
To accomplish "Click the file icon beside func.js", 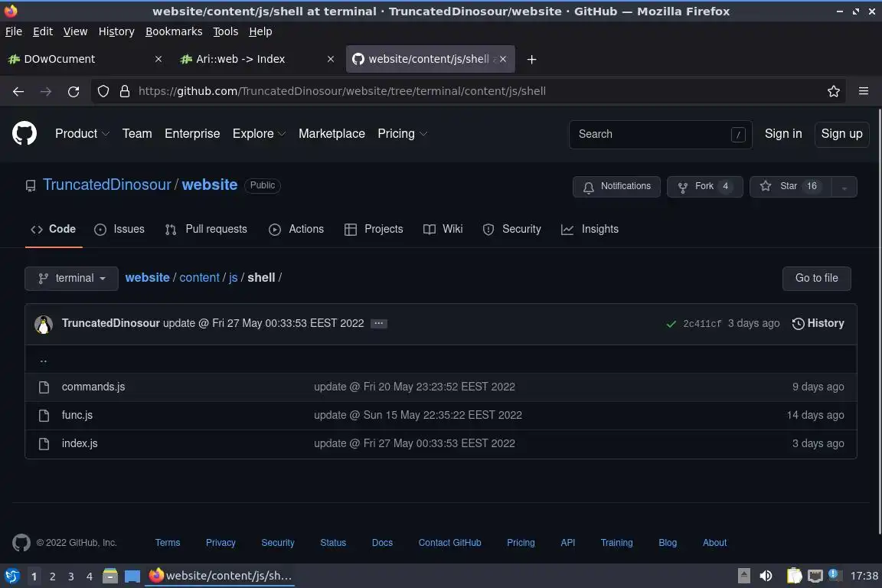I will [x=44, y=415].
